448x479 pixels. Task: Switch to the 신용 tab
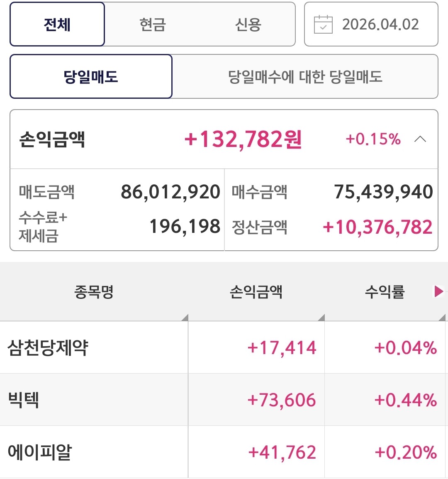pos(248,24)
